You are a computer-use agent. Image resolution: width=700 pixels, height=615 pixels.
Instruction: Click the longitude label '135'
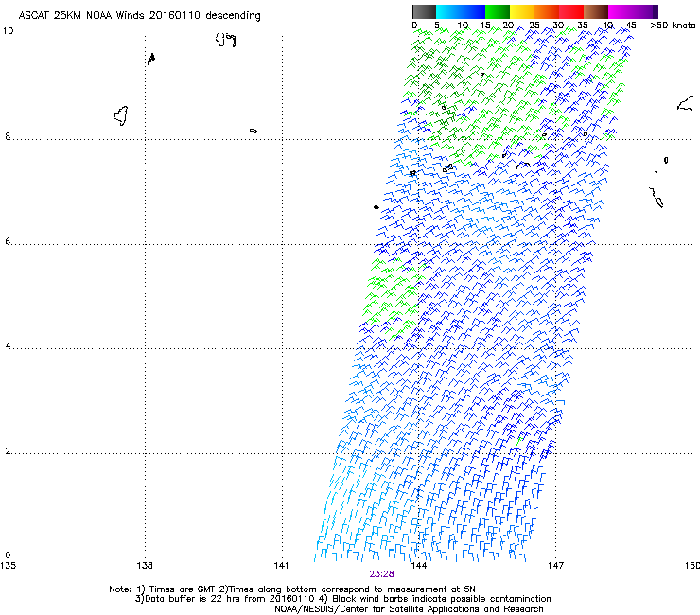pos(8,566)
